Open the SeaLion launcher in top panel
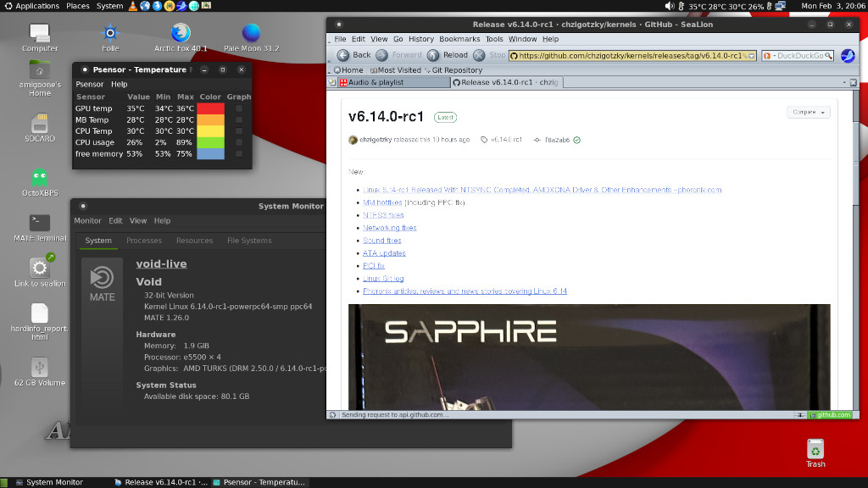Viewport: 868px width, 488px height. [181, 6]
